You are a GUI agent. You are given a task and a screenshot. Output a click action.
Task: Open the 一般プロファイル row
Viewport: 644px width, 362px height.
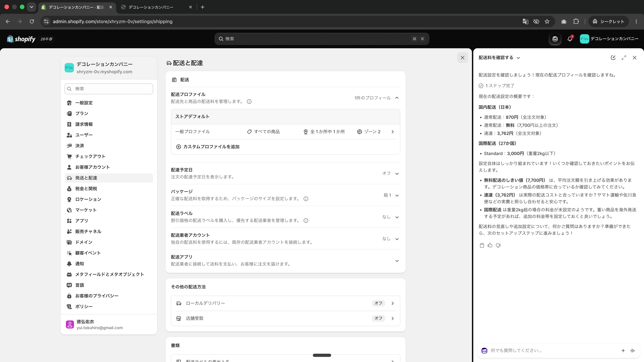coord(285,132)
